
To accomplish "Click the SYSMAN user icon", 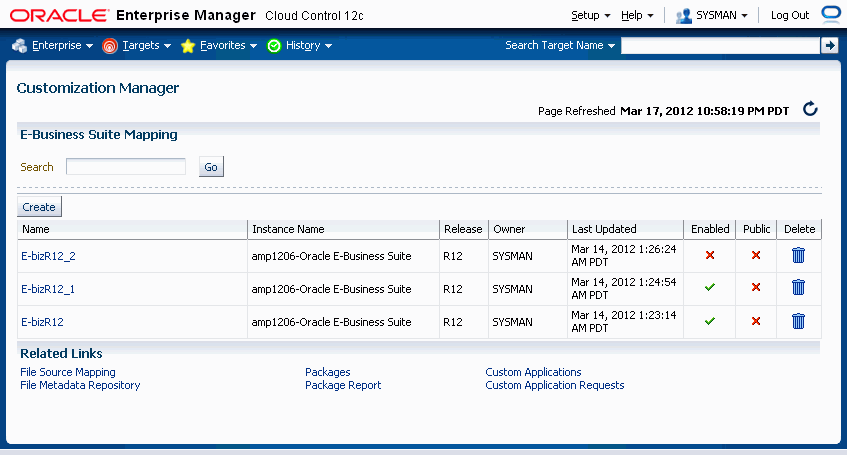I will [x=683, y=16].
